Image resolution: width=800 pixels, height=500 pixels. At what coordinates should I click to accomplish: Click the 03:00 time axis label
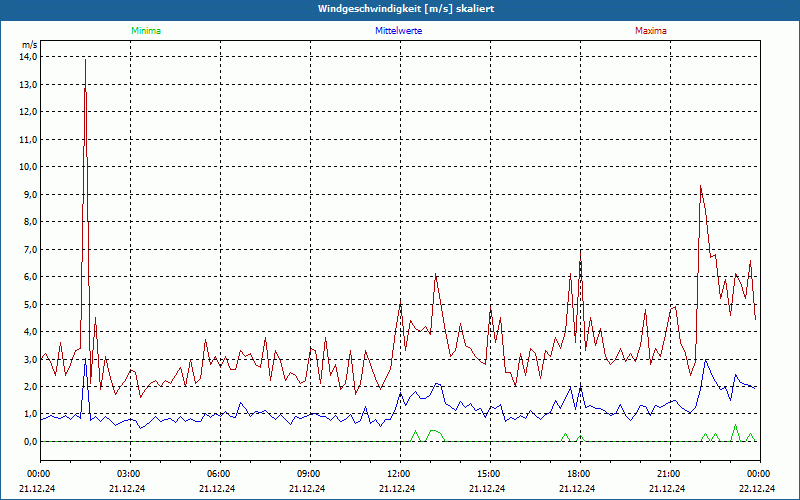click(130, 474)
